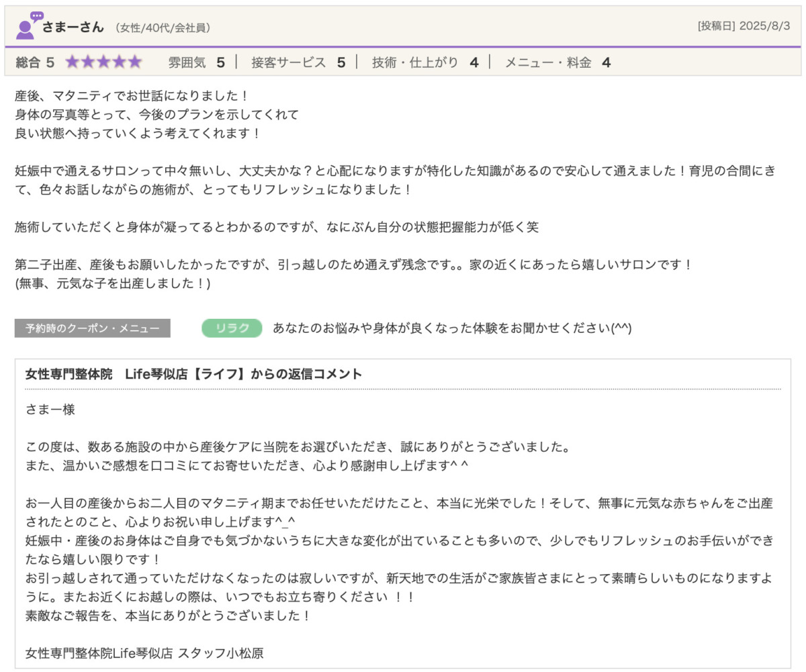
Task: Select reviewer name さまーさん
Action: pos(73,28)
